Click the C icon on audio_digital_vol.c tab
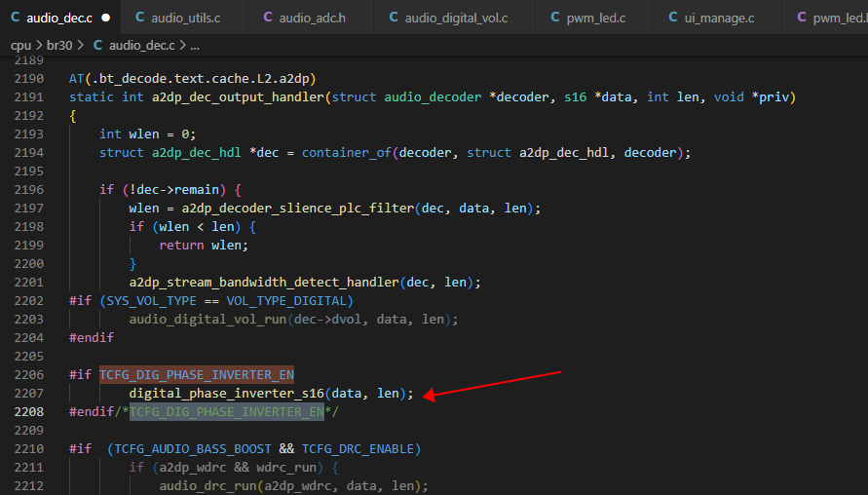The height and width of the screenshot is (495, 868). click(394, 18)
